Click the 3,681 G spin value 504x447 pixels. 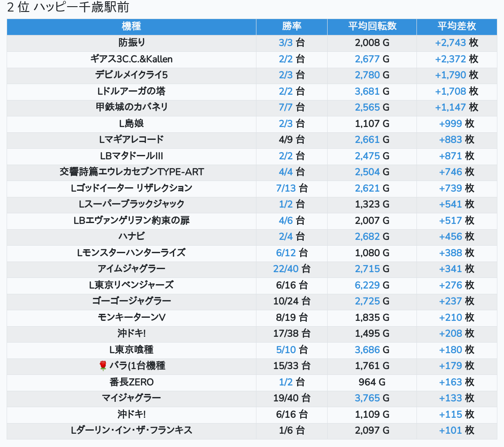pyautogui.click(x=372, y=92)
